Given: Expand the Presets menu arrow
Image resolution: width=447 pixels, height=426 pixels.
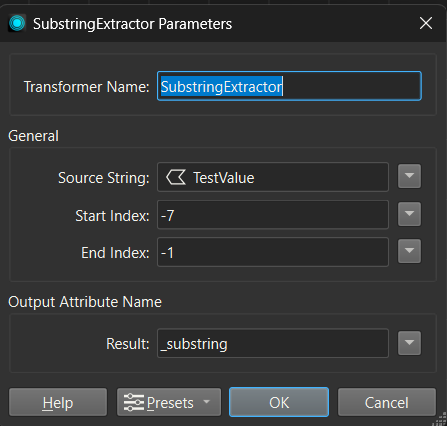Looking at the screenshot, I should (207, 402).
